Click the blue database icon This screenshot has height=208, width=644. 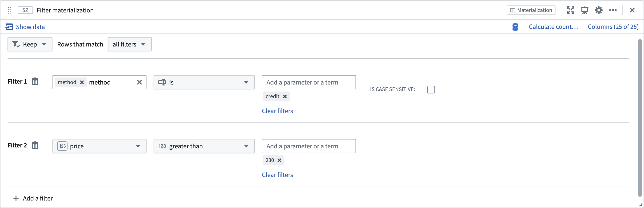[x=515, y=27]
